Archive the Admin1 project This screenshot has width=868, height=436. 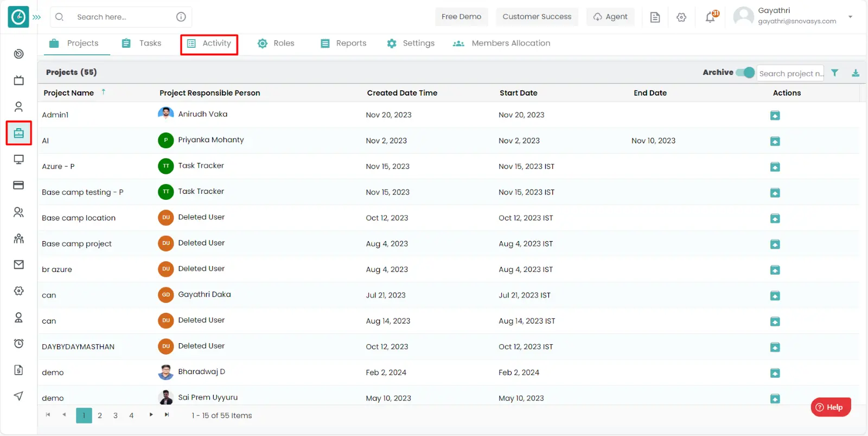point(775,115)
